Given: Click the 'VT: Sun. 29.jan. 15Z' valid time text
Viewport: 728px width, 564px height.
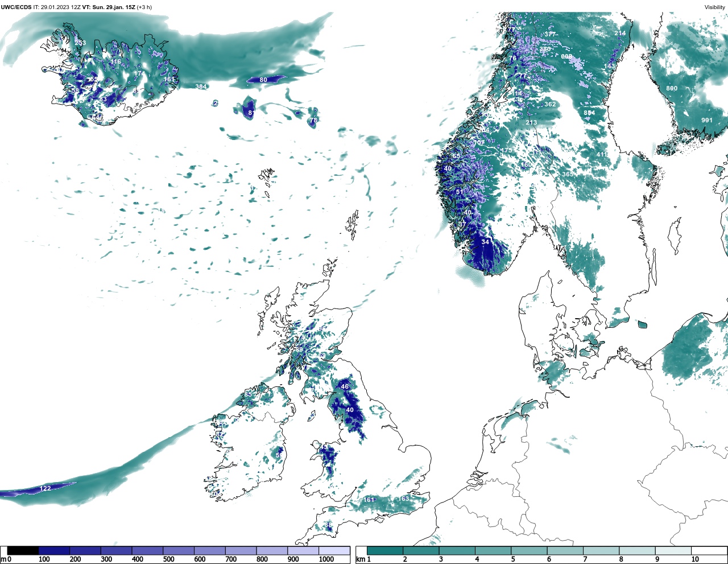Looking at the screenshot, I should tap(109, 7).
